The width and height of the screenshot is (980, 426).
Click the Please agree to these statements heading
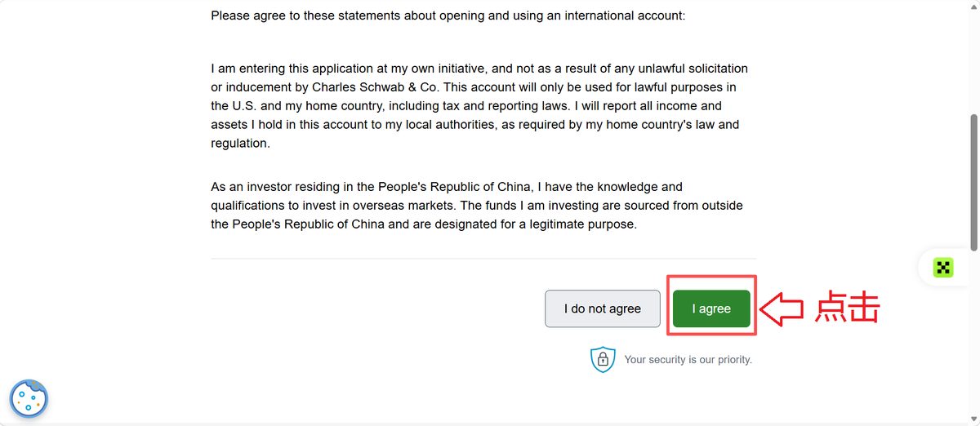[x=448, y=16]
